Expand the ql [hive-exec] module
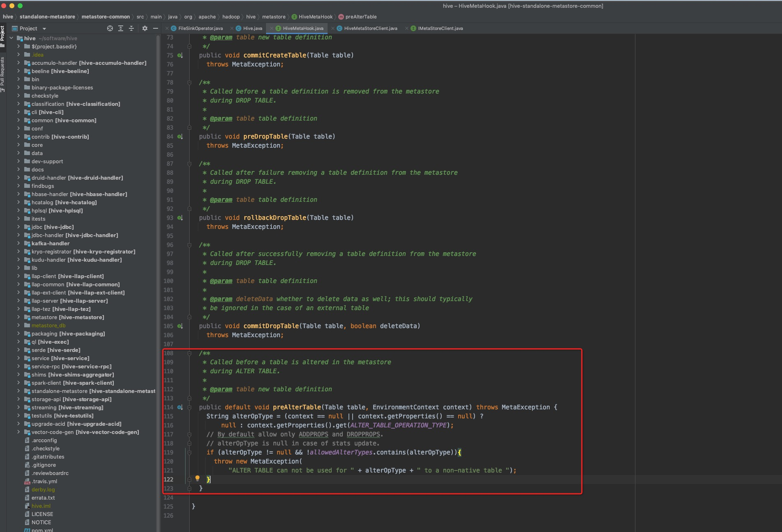782x532 pixels. click(x=18, y=342)
